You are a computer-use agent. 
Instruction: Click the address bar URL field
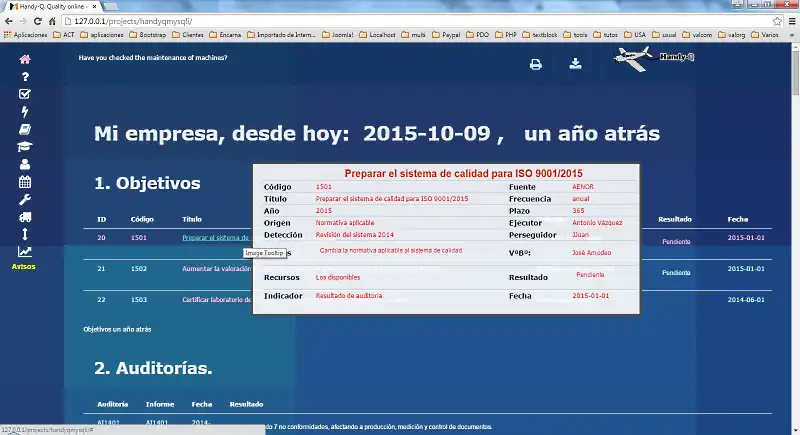416,21
